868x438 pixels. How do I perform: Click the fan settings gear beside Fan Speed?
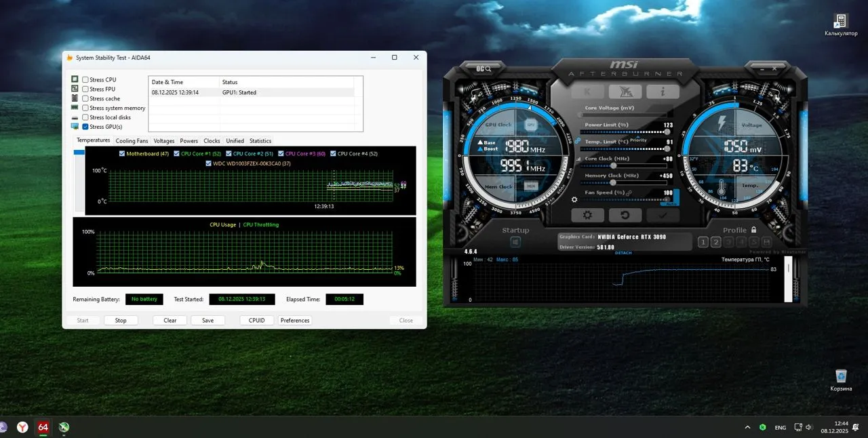point(575,199)
